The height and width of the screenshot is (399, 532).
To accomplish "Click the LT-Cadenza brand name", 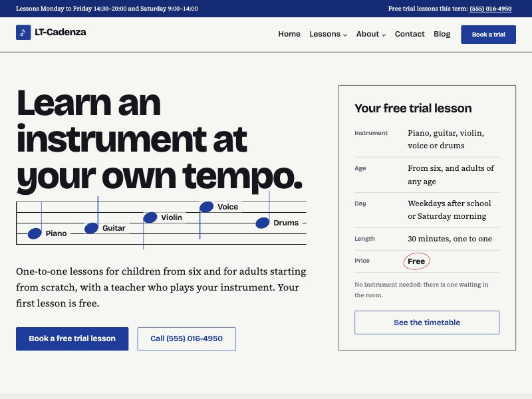I will (61, 32).
